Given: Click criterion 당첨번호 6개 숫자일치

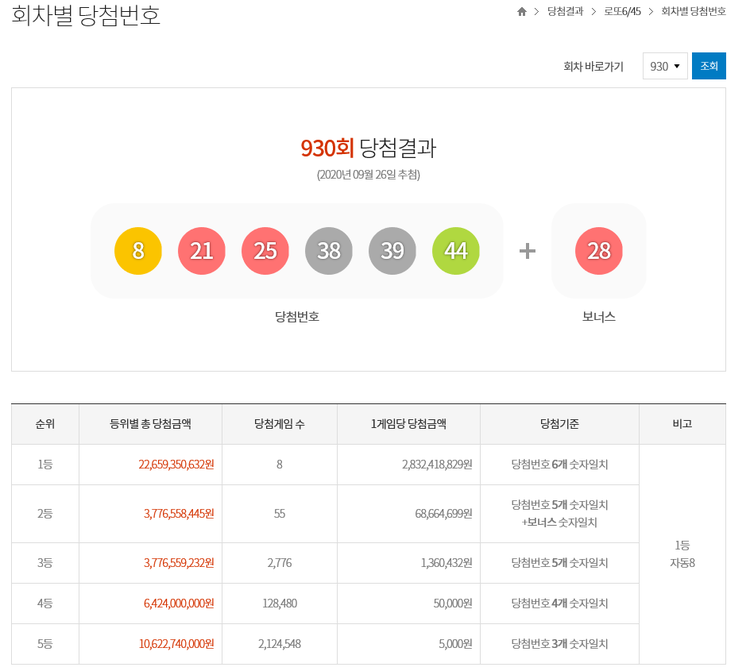Looking at the screenshot, I should pos(560,464).
